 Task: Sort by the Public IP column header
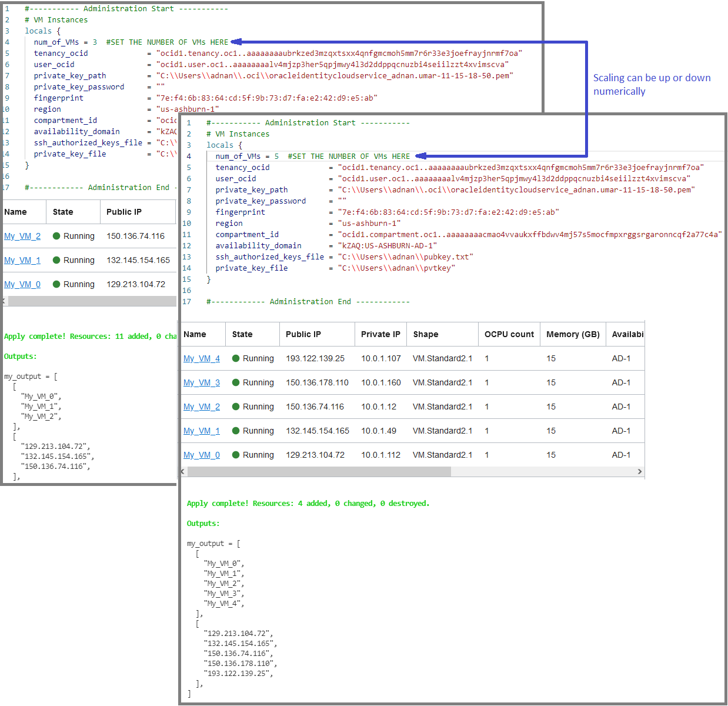(x=303, y=334)
